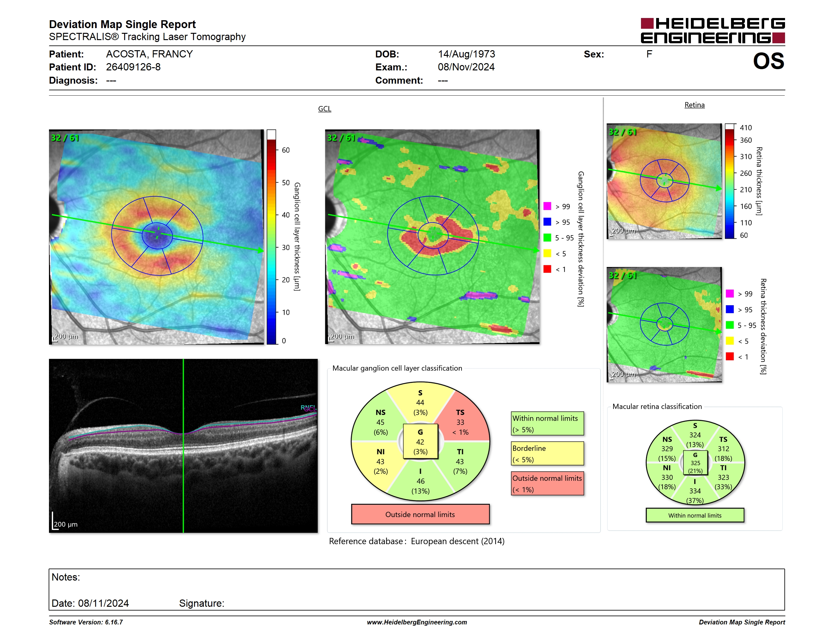Click the Macular retina classification heading

[x=657, y=407]
